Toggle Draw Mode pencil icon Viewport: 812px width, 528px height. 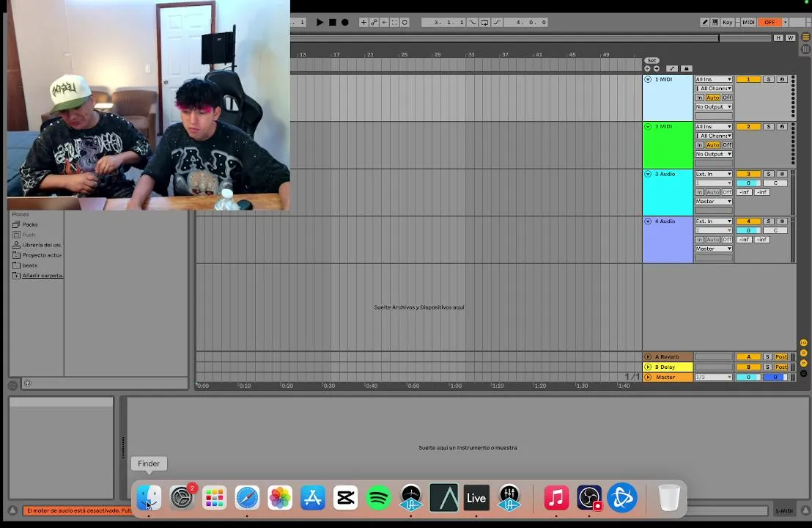tap(705, 22)
